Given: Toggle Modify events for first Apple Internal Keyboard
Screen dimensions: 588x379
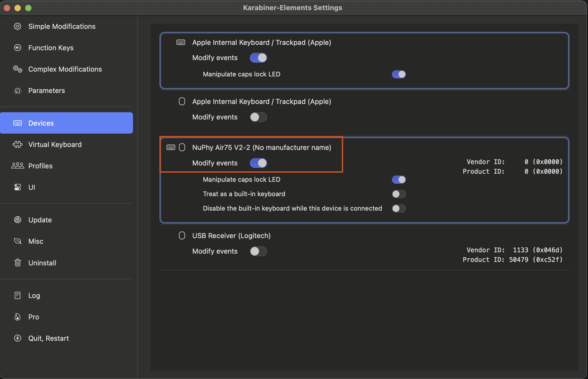Looking at the screenshot, I should (x=258, y=58).
